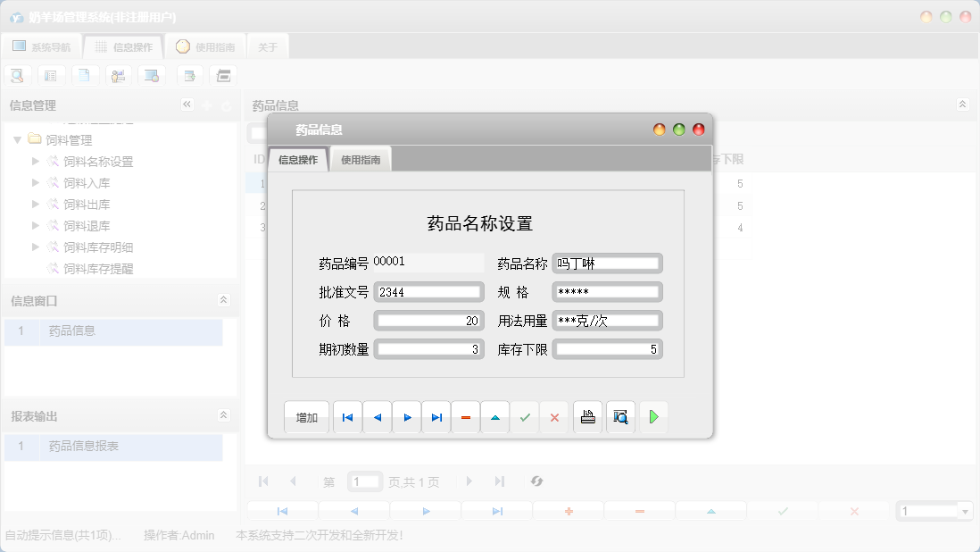
Task: Click the magnifier search icon in the main toolbar
Action: (17, 75)
